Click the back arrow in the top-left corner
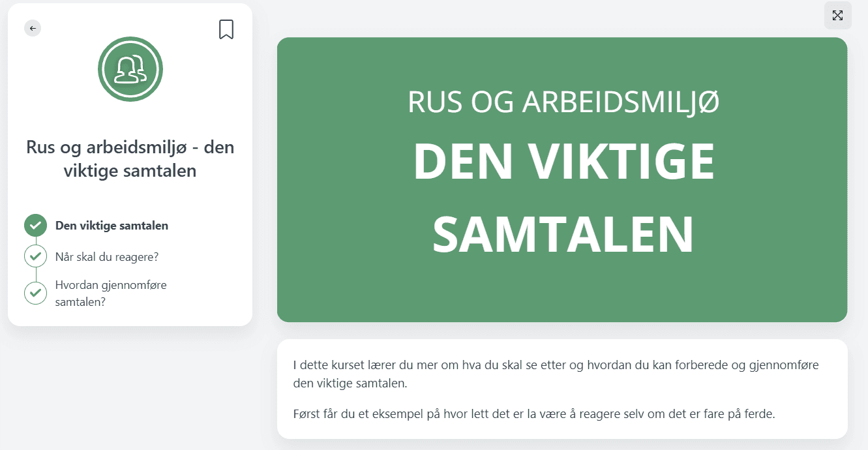 (32, 28)
